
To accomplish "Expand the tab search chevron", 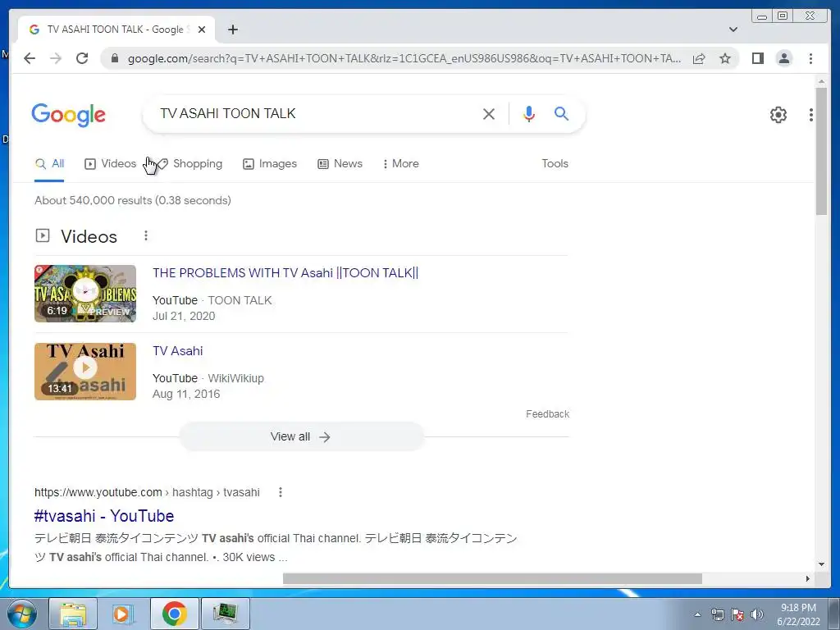I will pos(733,30).
